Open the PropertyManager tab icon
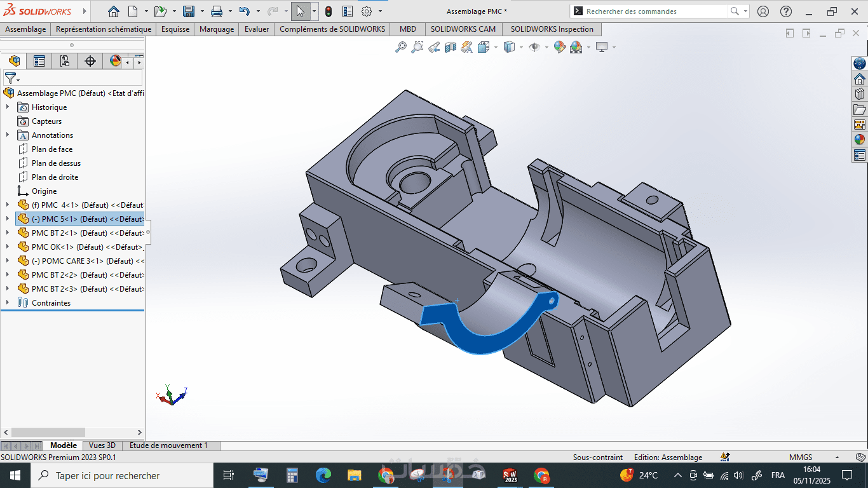This screenshot has height=488, width=868. 39,61
